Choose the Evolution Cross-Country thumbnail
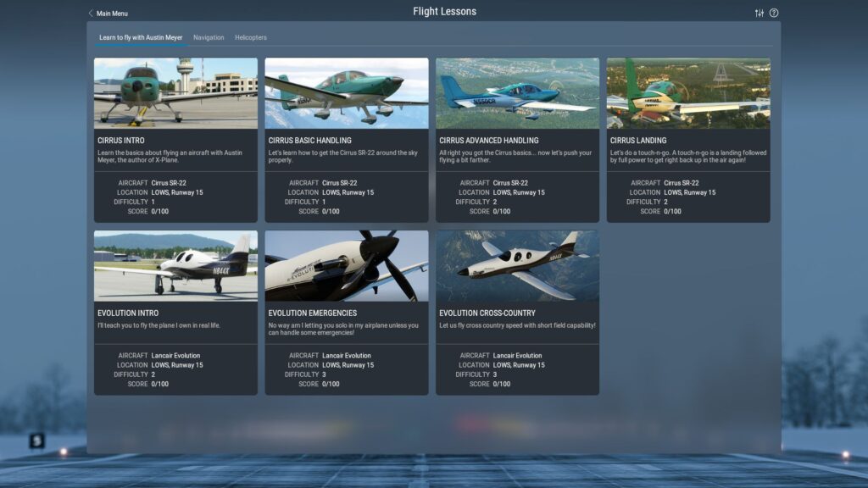This screenshot has height=488, width=868. pos(517,266)
